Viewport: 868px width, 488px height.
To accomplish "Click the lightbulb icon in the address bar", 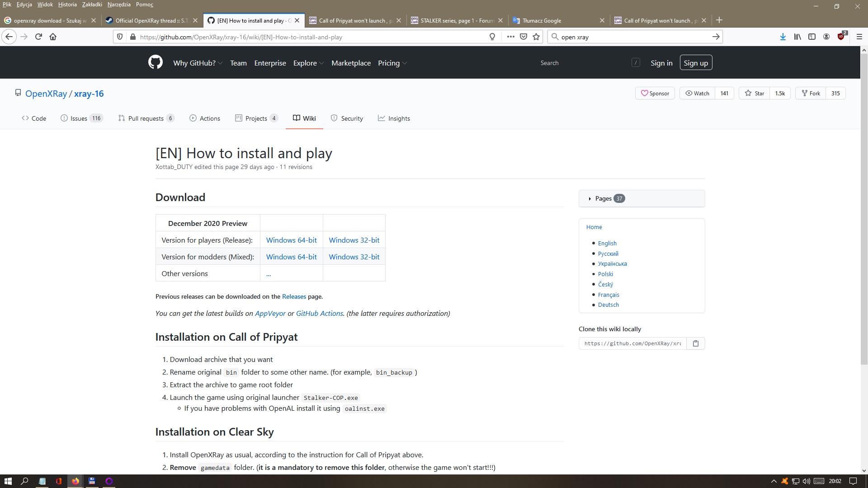I will [x=492, y=37].
